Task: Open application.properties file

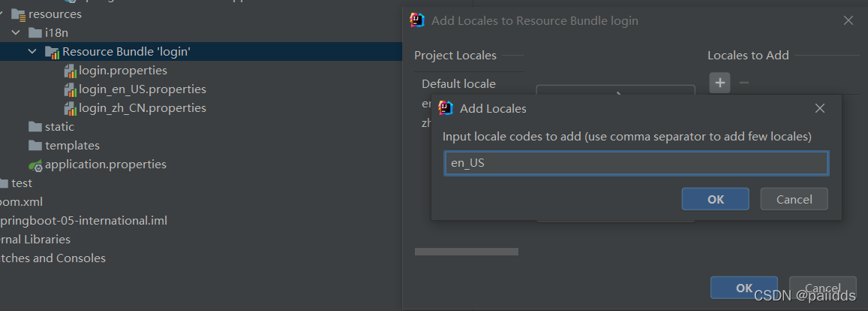Action: click(106, 165)
